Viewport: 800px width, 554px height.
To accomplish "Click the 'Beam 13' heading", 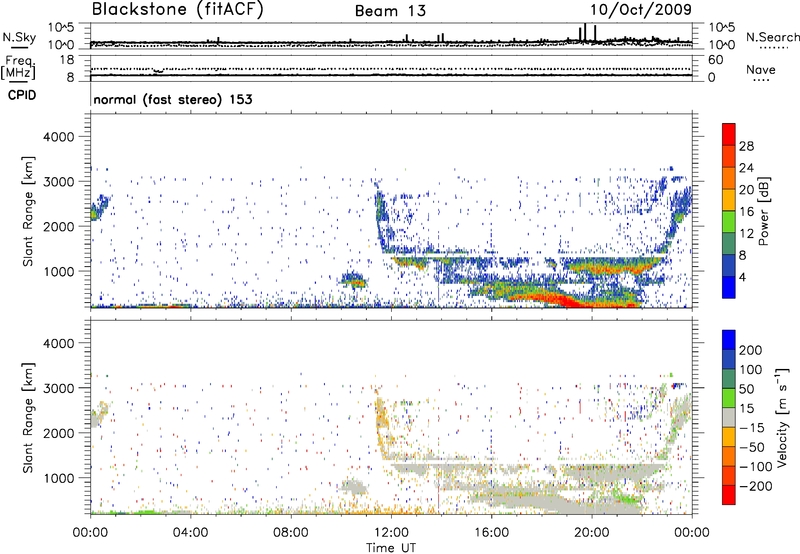I will point(390,11).
